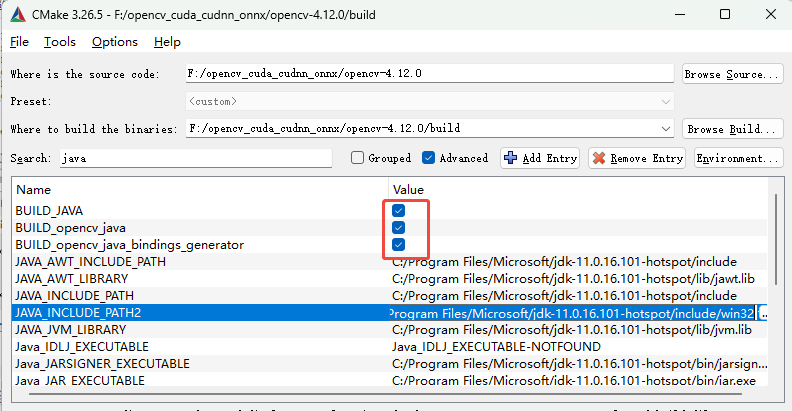This screenshot has height=411, width=792.
Task: Open the Tools menu
Action: [60, 42]
